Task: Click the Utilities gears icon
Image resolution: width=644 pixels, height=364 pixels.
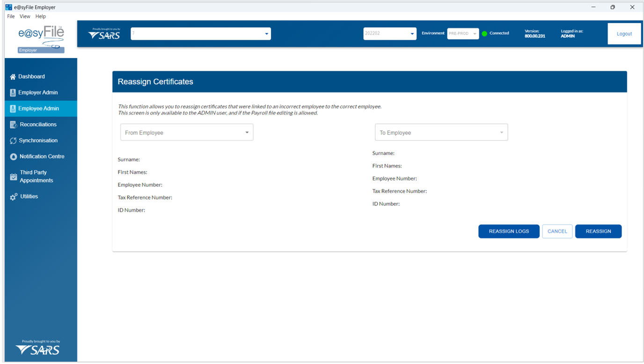Action: 14,197
